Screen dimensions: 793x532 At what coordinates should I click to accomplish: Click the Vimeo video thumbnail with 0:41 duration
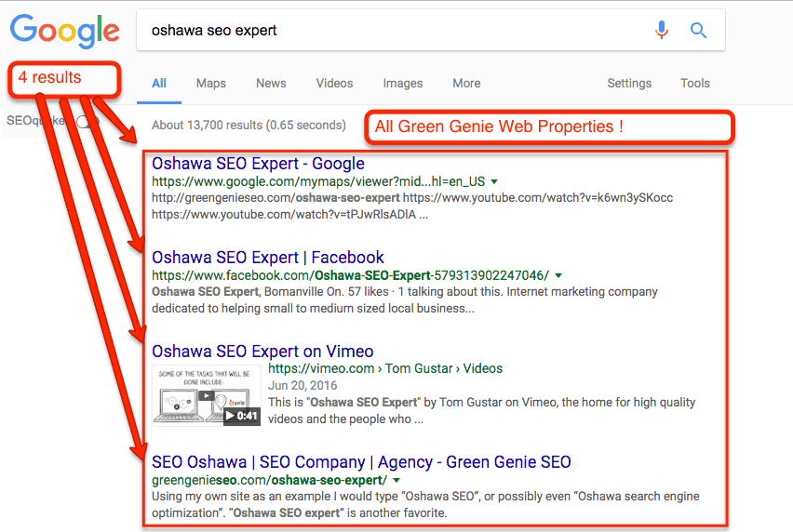coord(207,395)
